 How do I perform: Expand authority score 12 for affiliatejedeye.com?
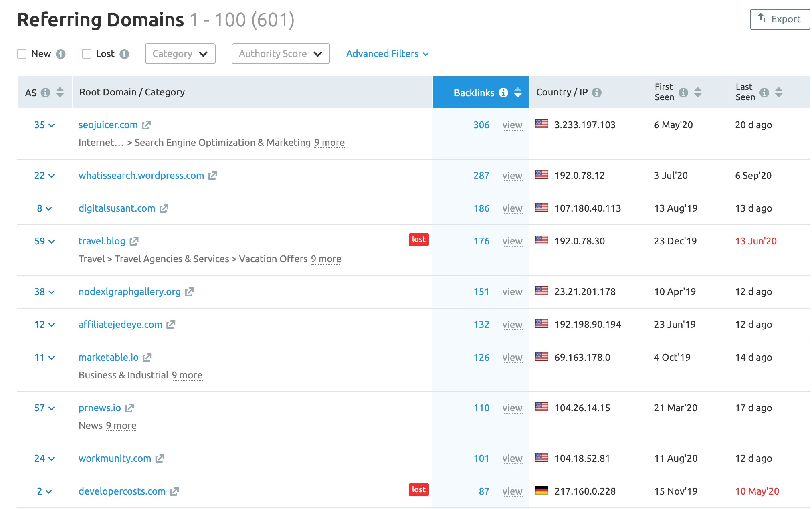(44, 325)
